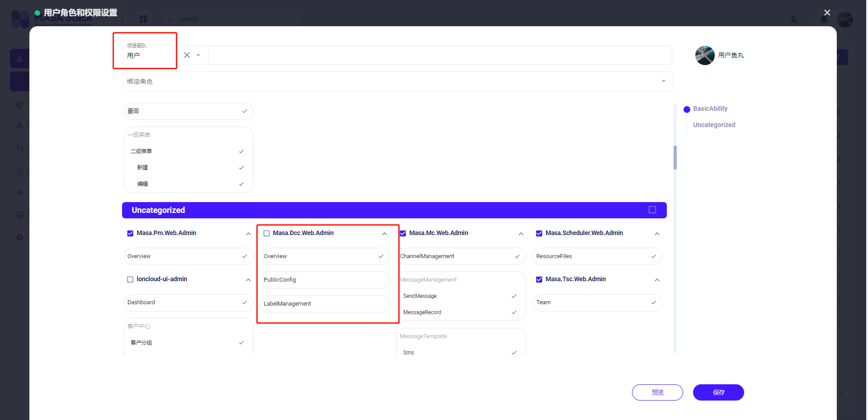Open the organization structure icon in the sidebar
868x420 pixels.
point(20,147)
